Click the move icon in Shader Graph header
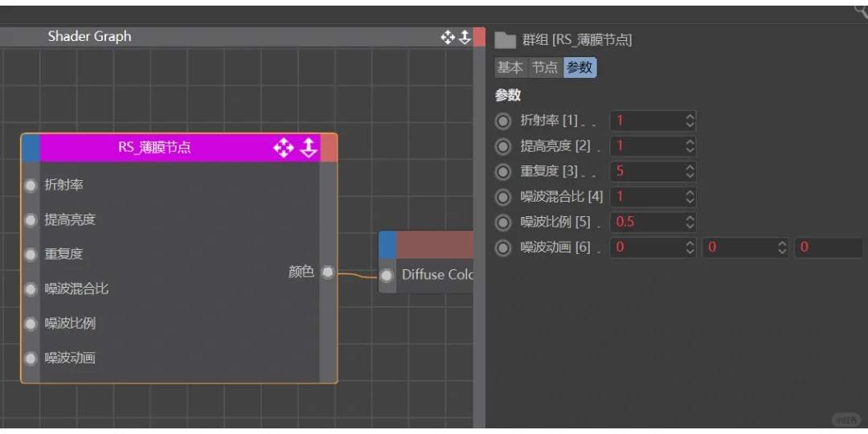Viewport: 868px width, 434px height. pyautogui.click(x=448, y=37)
